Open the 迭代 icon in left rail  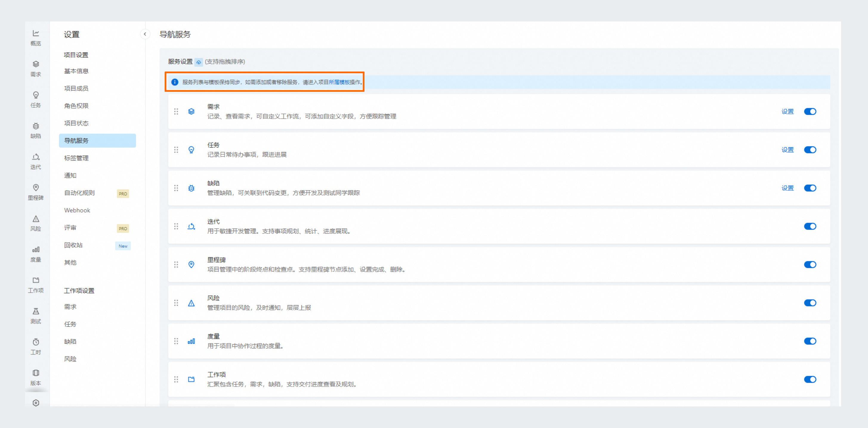tap(36, 157)
